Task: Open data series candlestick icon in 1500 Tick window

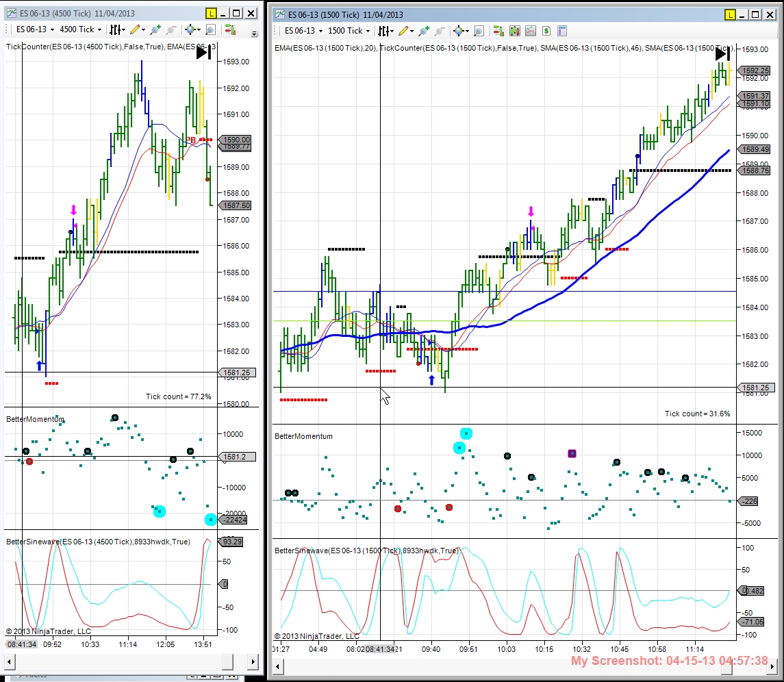Action: tap(514, 31)
